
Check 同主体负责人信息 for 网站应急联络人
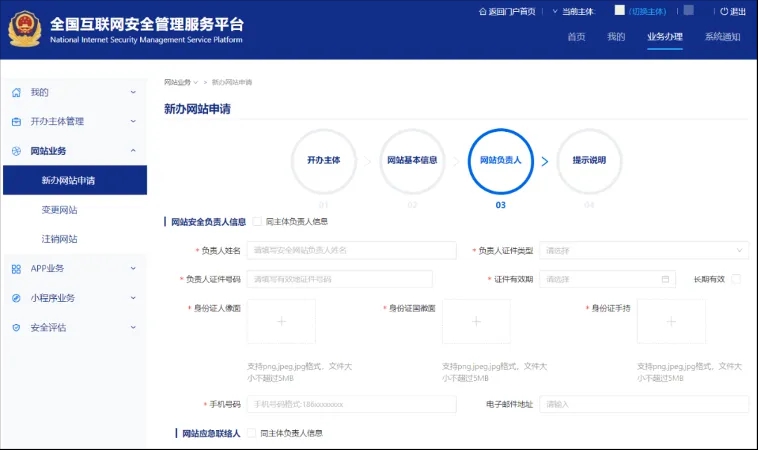tap(252, 433)
